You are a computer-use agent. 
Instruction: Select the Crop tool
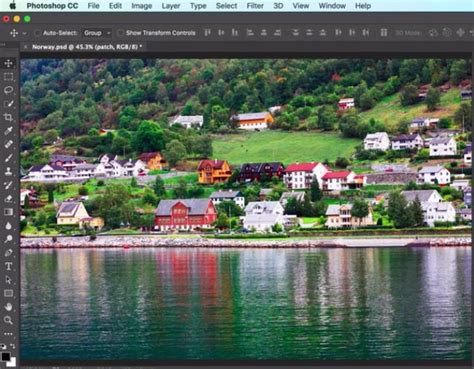coord(8,117)
